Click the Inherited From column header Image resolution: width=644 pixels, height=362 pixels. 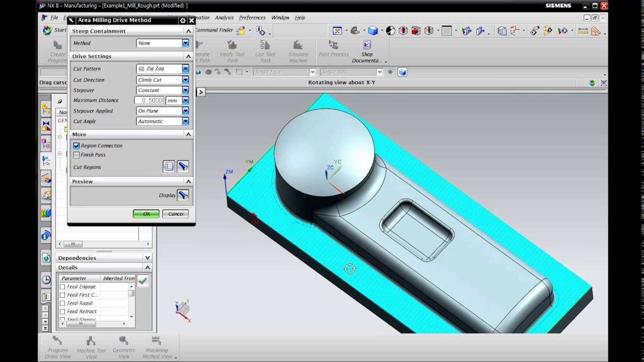(119, 278)
